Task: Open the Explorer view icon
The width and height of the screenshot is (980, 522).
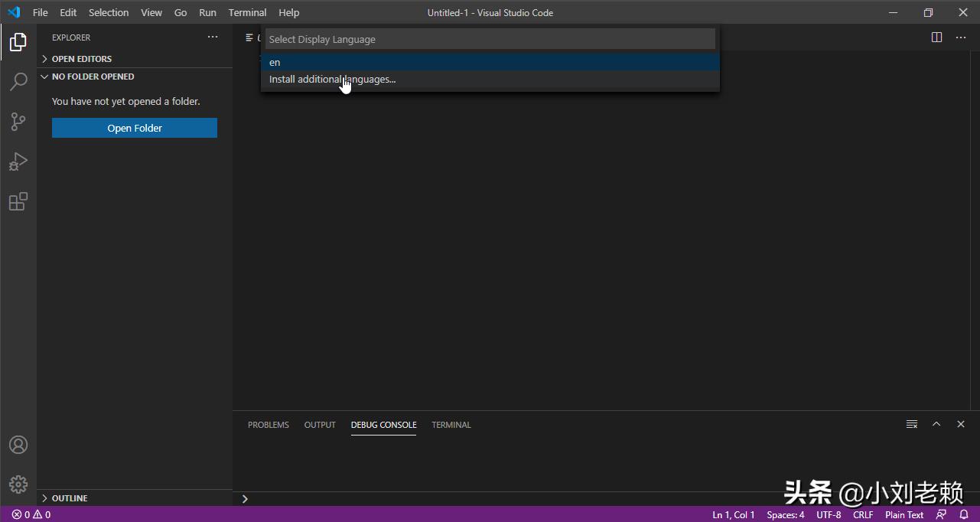Action: coord(18,42)
